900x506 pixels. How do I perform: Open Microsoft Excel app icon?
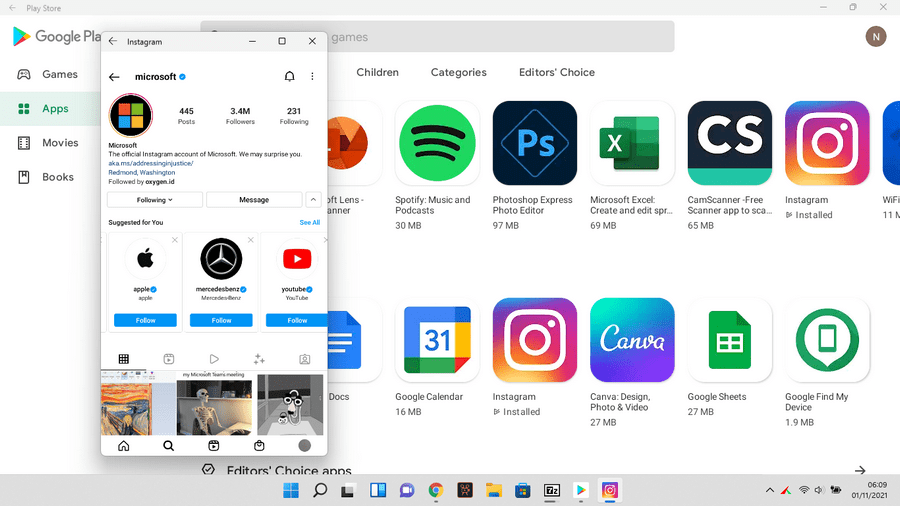(x=632, y=143)
